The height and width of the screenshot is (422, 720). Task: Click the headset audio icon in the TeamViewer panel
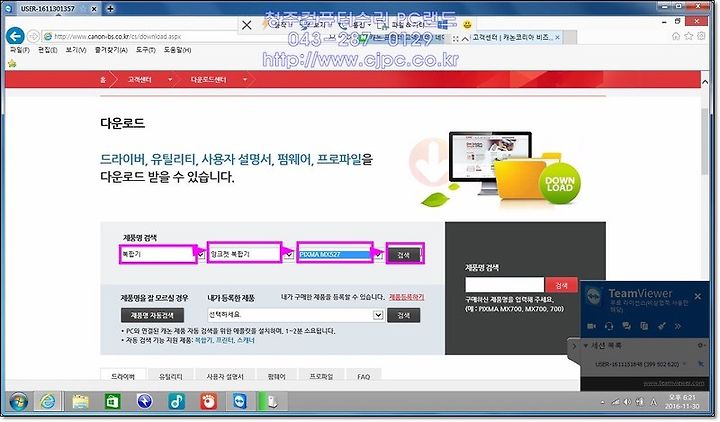[609, 326]
